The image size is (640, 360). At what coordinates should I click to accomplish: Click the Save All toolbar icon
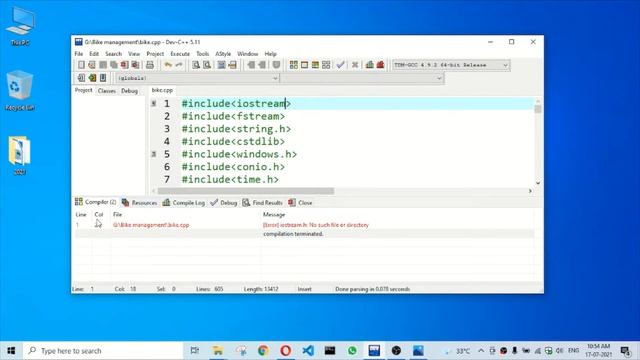tap(113, 65)
